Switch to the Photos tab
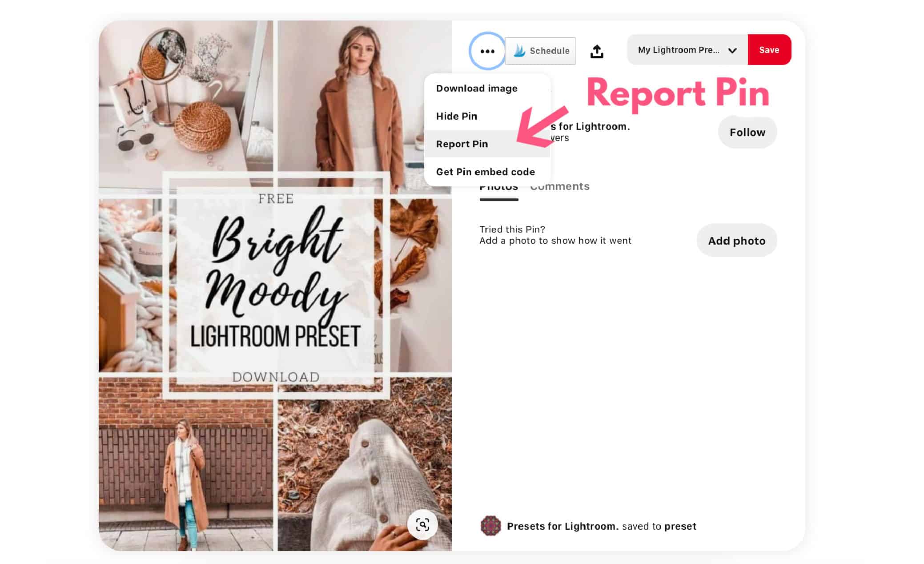The width and height of the screenshot is (924, 564). point(499,187)
